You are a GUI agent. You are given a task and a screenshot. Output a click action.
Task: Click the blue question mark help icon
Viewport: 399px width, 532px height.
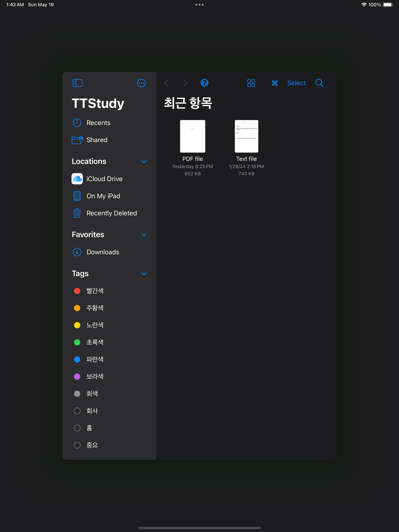coord(204,83)
